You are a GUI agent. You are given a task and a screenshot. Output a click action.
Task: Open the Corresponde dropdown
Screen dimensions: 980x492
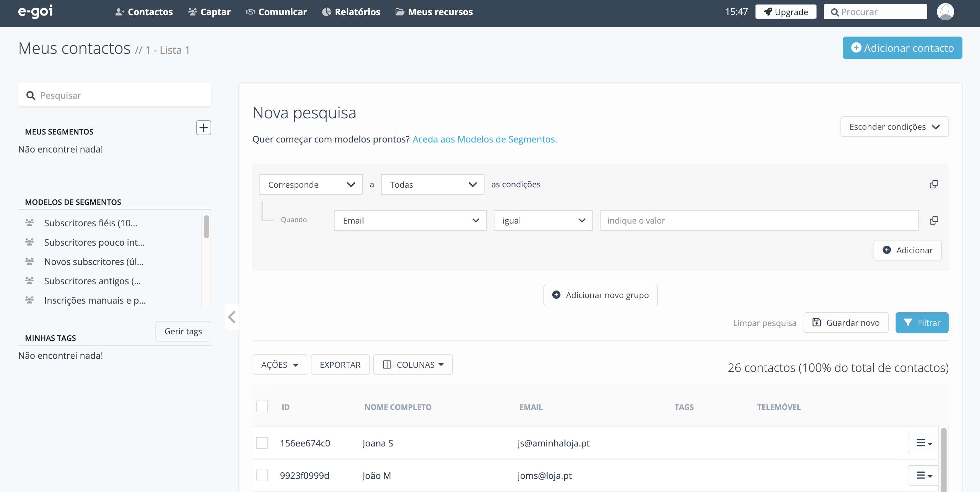[311, 185]
